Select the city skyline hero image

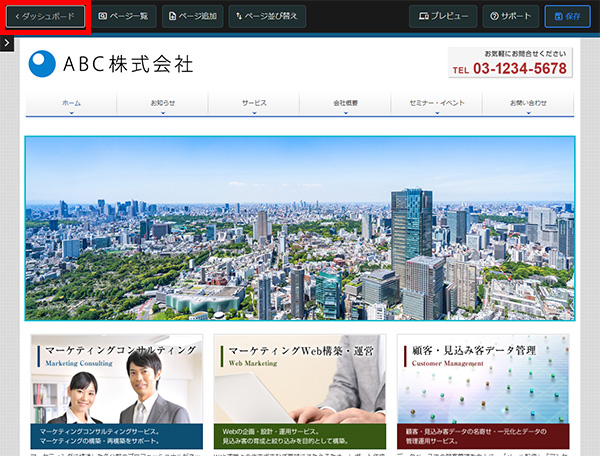(300, 228)
